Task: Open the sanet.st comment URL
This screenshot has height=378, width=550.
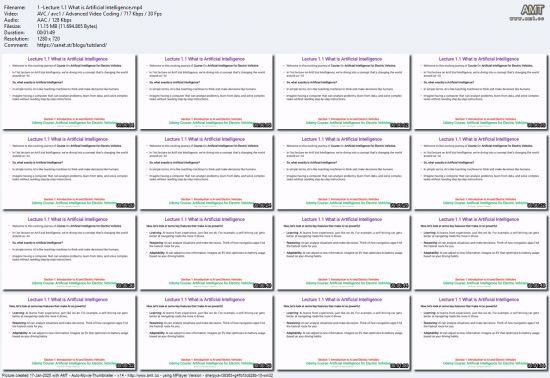Action: 72,45
